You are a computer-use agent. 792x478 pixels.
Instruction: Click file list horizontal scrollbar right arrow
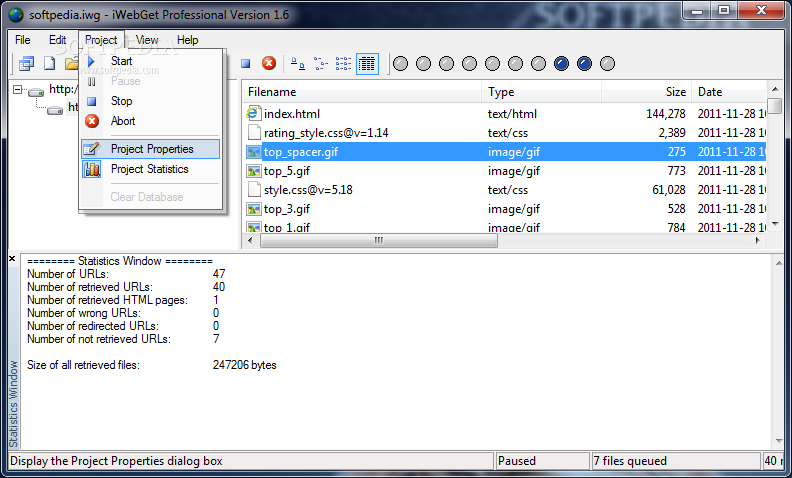(x=758, y=241)
